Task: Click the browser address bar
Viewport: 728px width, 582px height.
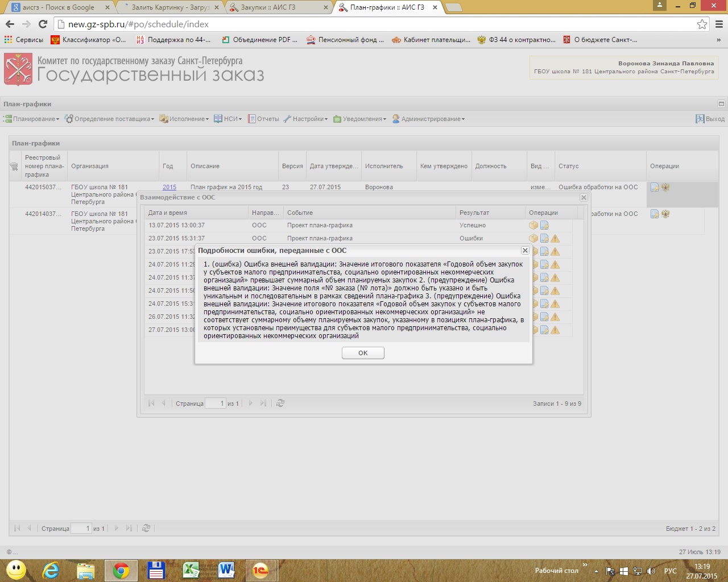Action: (x=375, y=24)
